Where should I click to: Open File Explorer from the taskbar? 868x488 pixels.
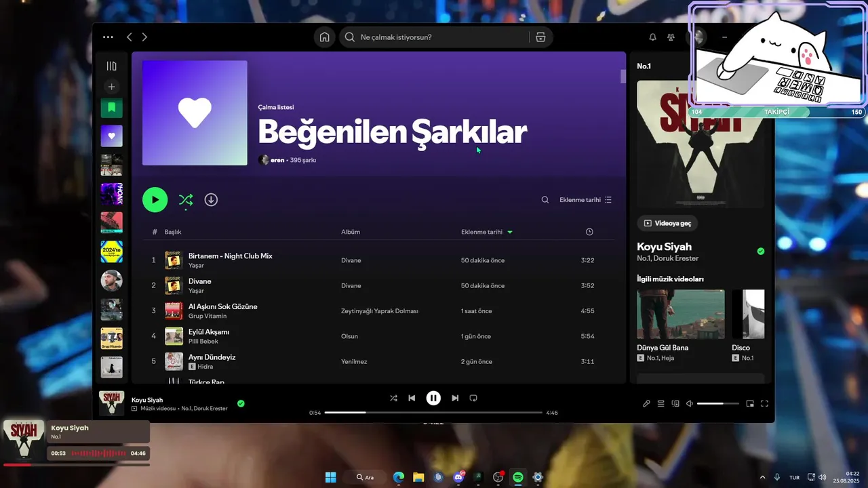(418, 477)
